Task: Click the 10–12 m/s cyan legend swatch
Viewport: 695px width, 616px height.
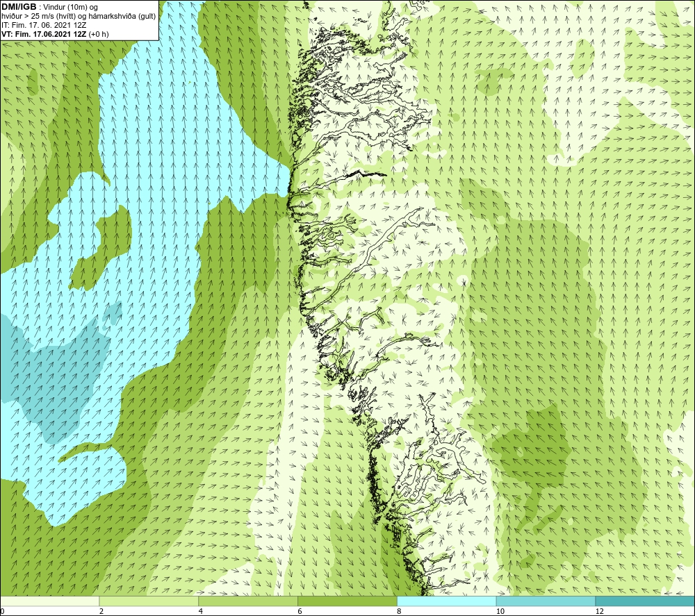Action: [x=546, y=601]
